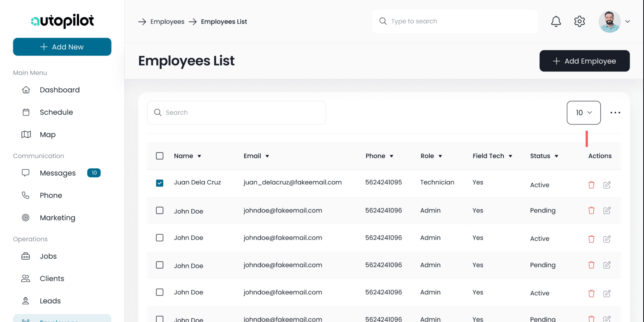Click the Phone handset icon

pos(26,195)
